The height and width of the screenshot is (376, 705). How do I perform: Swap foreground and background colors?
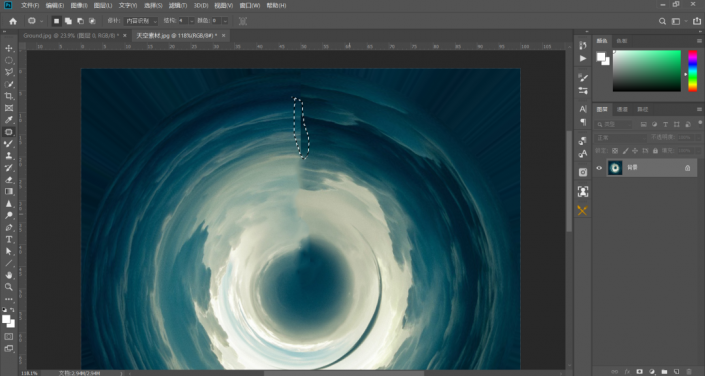13,309
